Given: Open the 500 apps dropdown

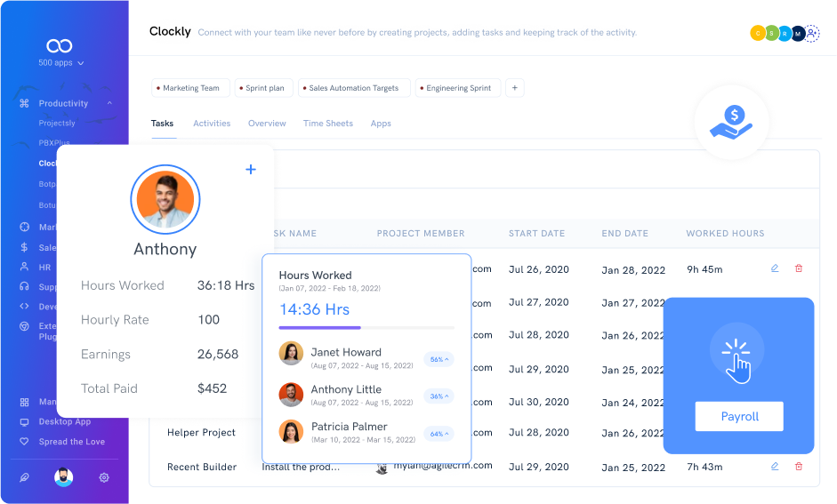Looking at the screenshot, I should [x=61, y=63].
